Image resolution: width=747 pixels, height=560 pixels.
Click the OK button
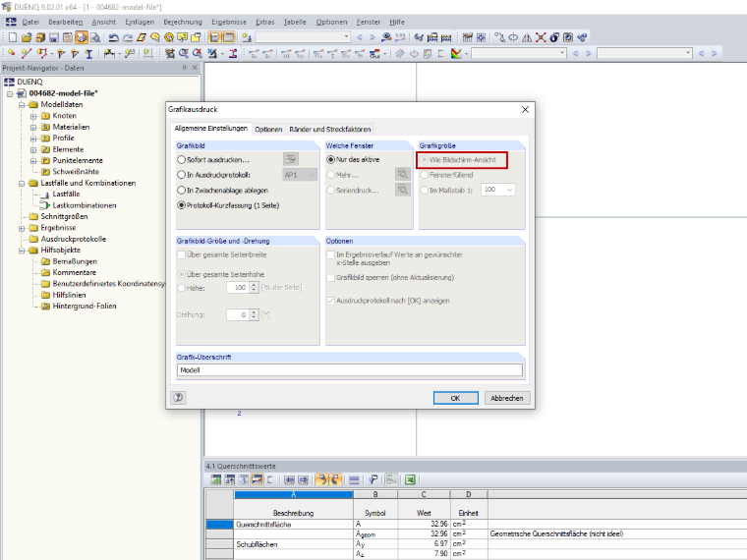tap(455, 398)
